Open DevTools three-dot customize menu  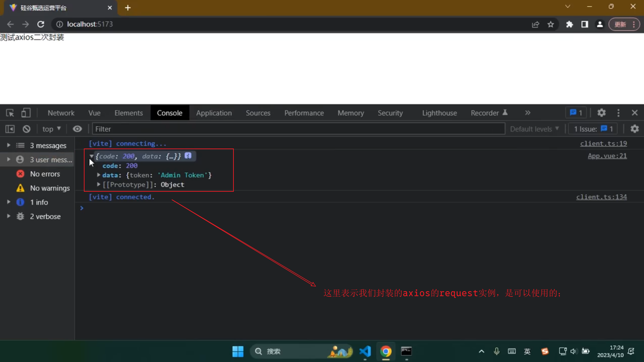pos(618,113)
